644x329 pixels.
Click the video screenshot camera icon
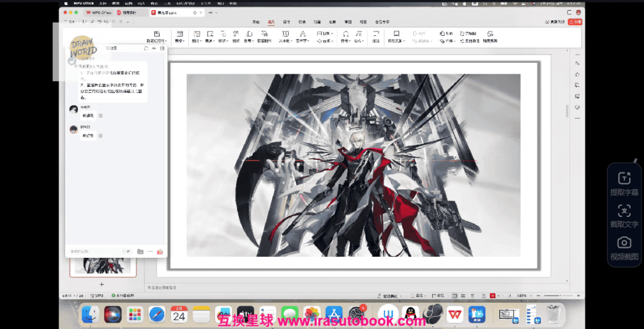625,242
